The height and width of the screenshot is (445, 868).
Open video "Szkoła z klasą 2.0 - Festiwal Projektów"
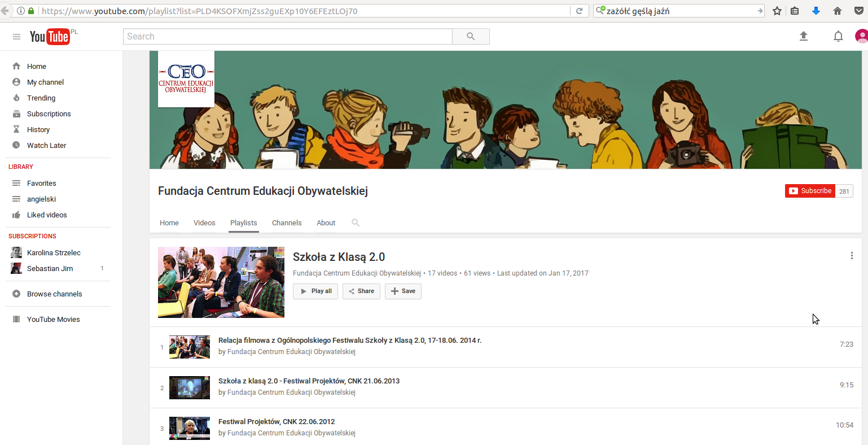[309, 381]
